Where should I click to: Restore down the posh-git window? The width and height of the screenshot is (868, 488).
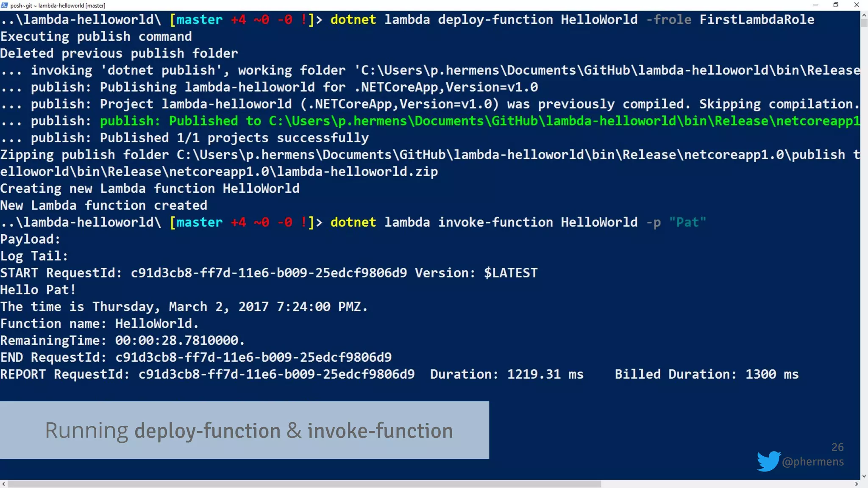[835, 5]
